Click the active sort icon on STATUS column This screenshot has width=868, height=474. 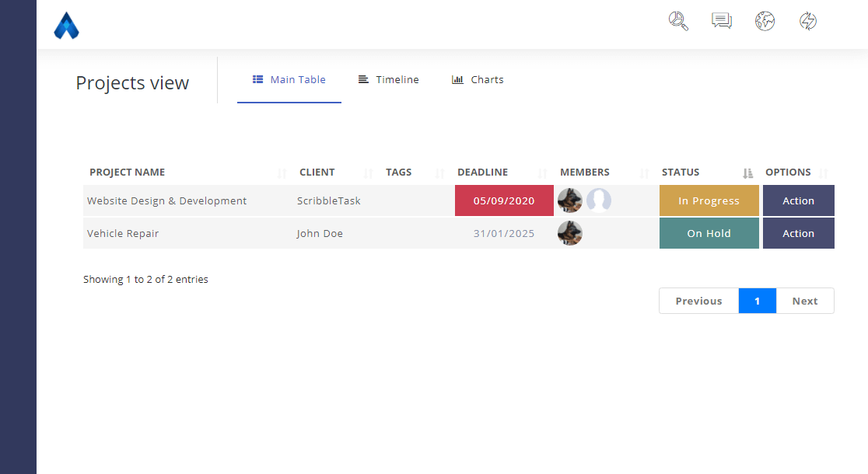747,173
